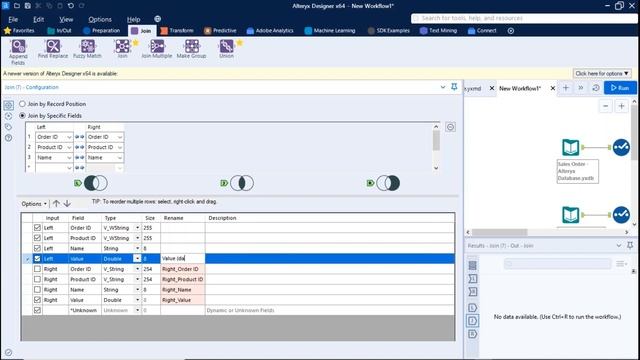Select the Join Multiple tool
The image size is (640, 360).
click(157, 49)
